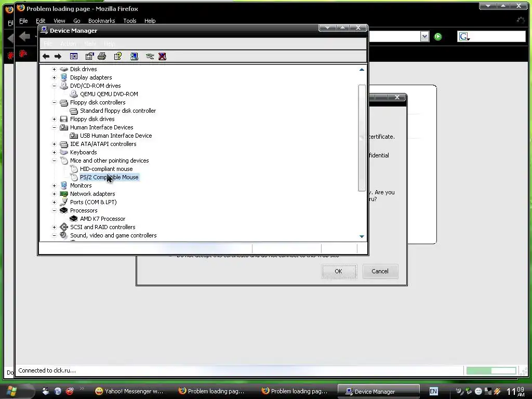Click Cancel in the certificate dialog
This screenshot has width=532, height=399.
[380, 271]
